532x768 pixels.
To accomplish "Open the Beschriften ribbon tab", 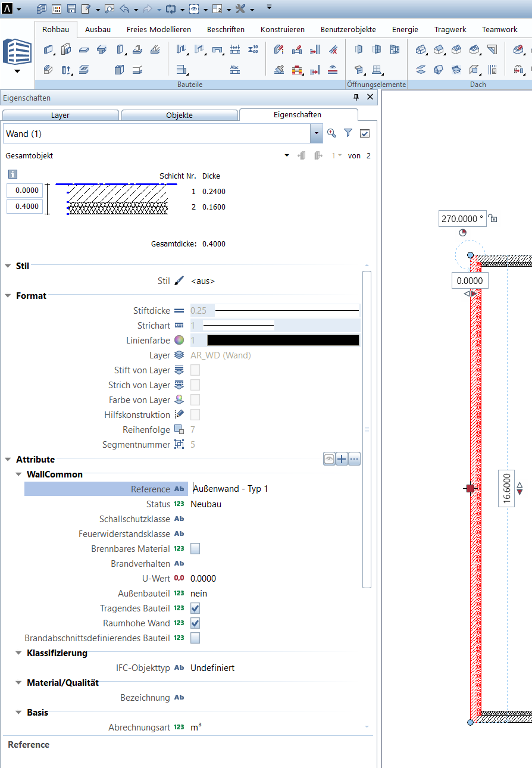I will click(x=226, y=29).
